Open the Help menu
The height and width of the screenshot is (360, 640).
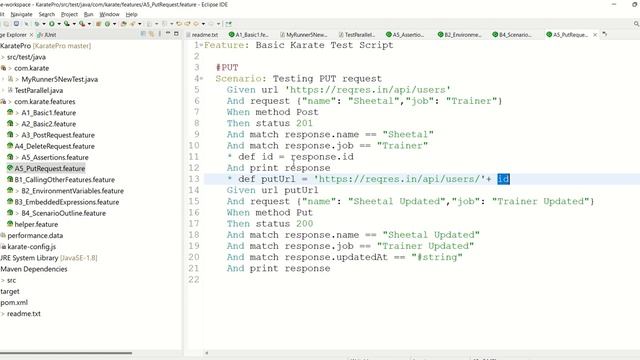[x=131, y=14]
